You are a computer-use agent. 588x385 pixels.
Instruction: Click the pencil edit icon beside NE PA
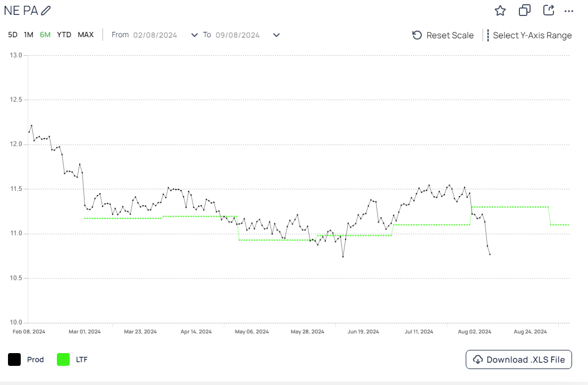[x=46, y=11]
